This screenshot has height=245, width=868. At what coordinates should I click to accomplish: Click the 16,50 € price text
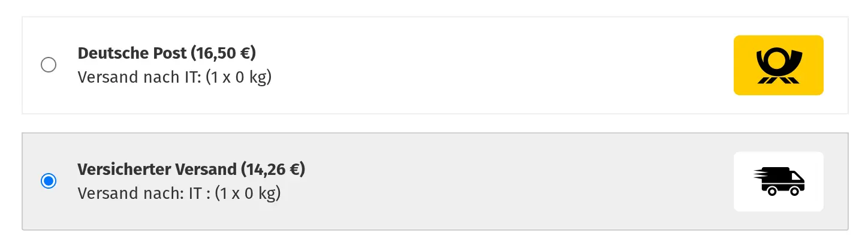click(x=224, y=53)
